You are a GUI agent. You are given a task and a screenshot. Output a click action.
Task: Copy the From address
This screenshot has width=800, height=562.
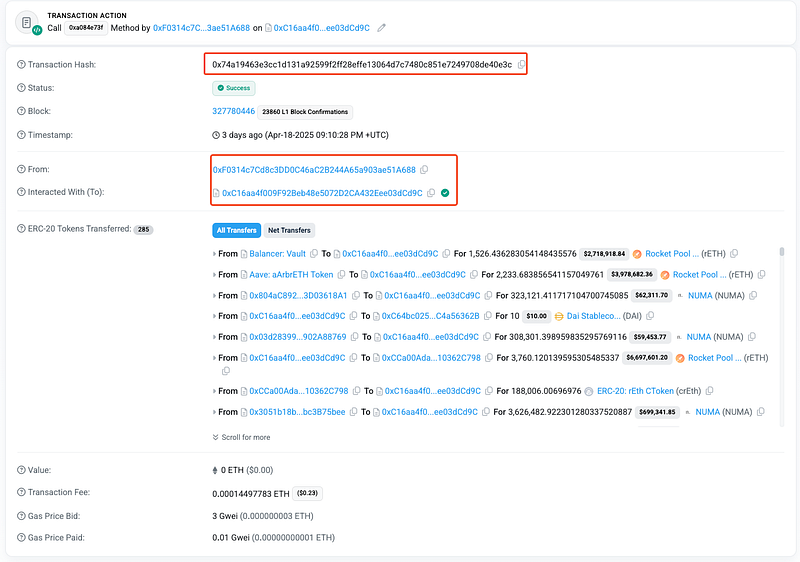[x=424, y=170]
